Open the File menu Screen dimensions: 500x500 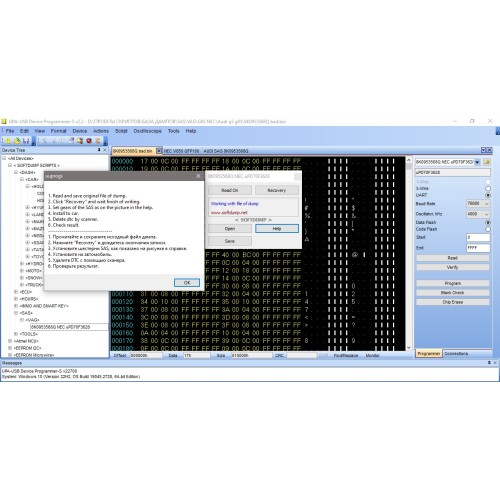coord(10,131)
